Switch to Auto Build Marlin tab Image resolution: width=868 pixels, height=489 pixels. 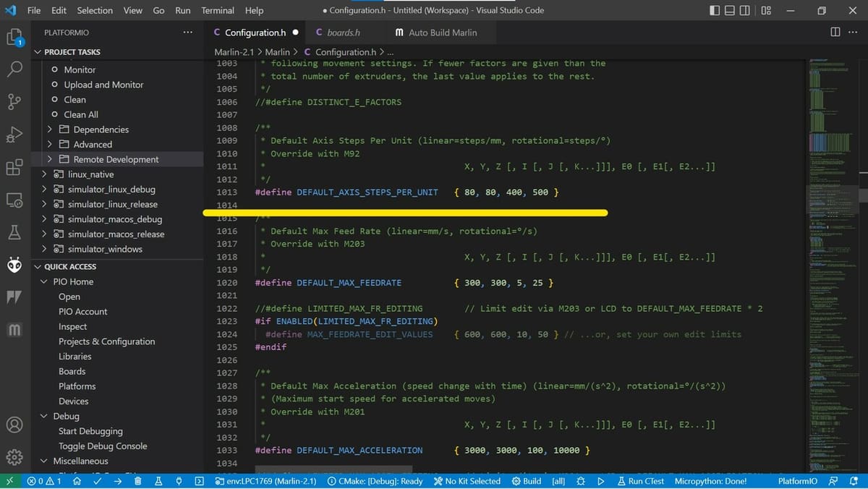(x=443, y=33)
